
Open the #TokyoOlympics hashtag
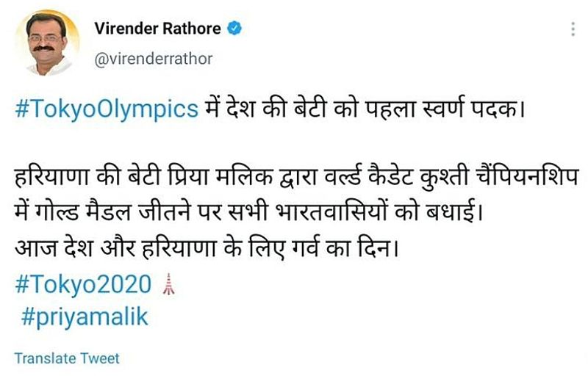tap(107, 109)
